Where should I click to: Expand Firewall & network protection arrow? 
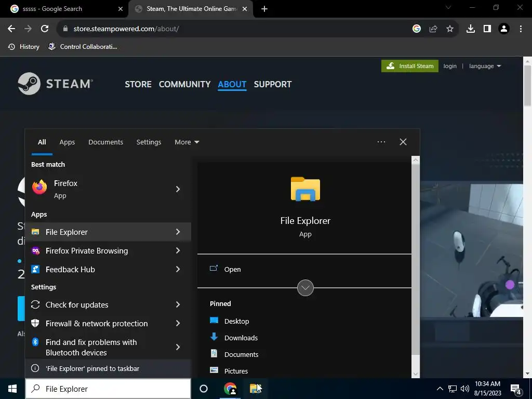click(x=178, y=323)
